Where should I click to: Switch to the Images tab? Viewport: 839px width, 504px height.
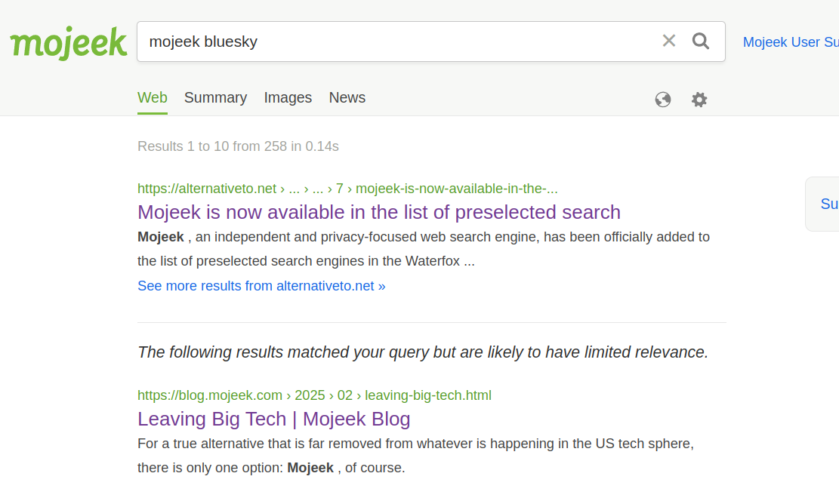[x=288, y=98]
